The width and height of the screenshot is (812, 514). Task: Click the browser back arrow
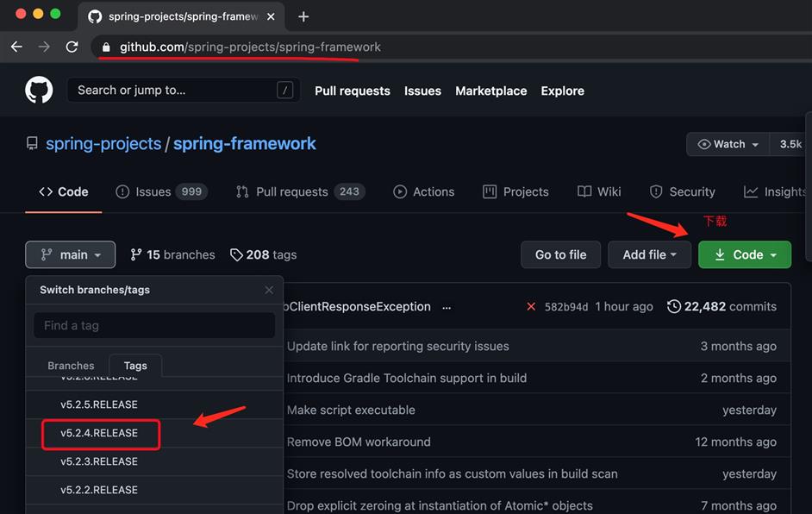coord(16,47)
